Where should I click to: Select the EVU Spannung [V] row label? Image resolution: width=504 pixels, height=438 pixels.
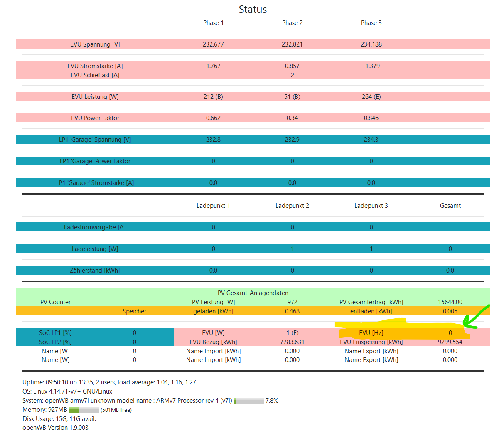(95, 44)
